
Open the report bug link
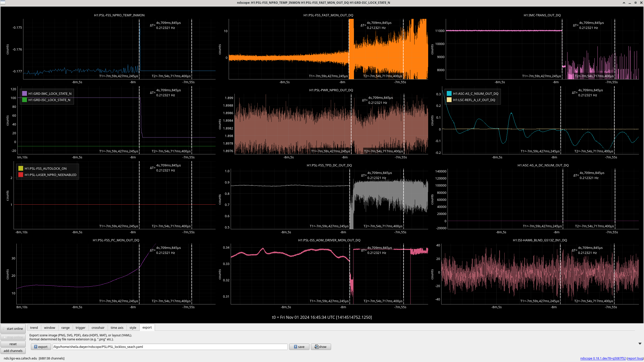[x=635, y=358]
